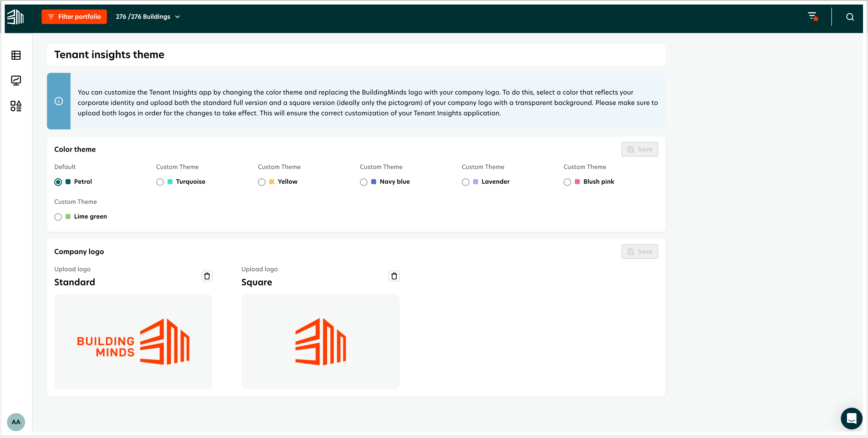The height and width of the screenshot is (438, 868).
Task: Click the Lime green label text
Action: 90,217
